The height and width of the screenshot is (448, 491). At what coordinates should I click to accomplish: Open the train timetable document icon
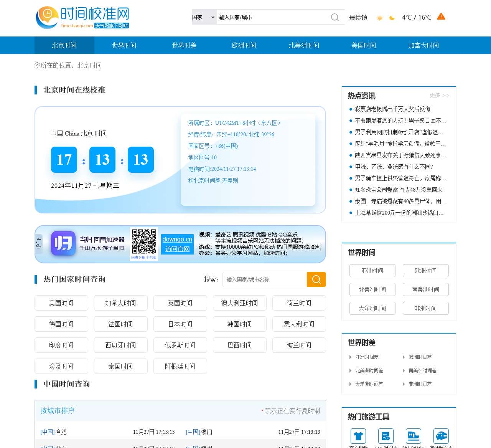pyautogui.click(x=386, y=436)
